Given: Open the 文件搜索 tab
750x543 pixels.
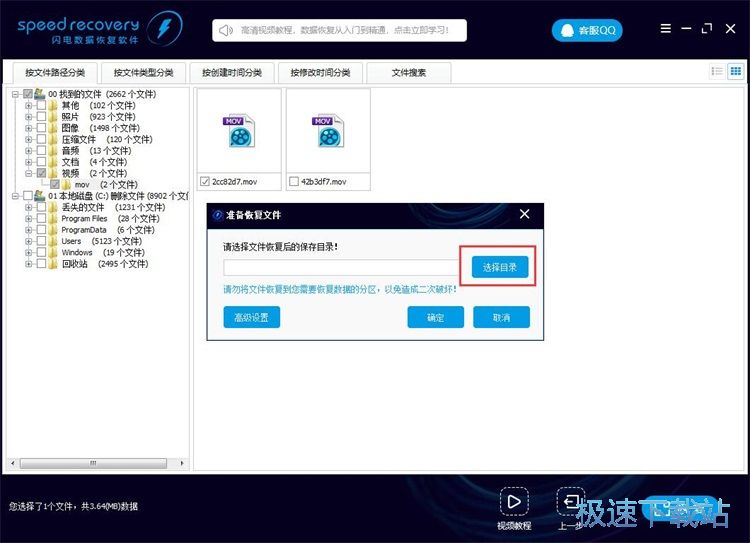Looking at the screenshot, I should [x=408, y=73].
